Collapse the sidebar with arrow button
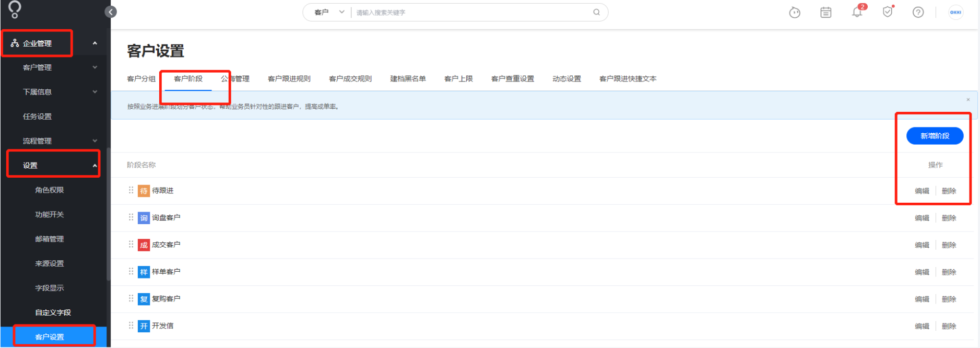 (x=111, y=11)
